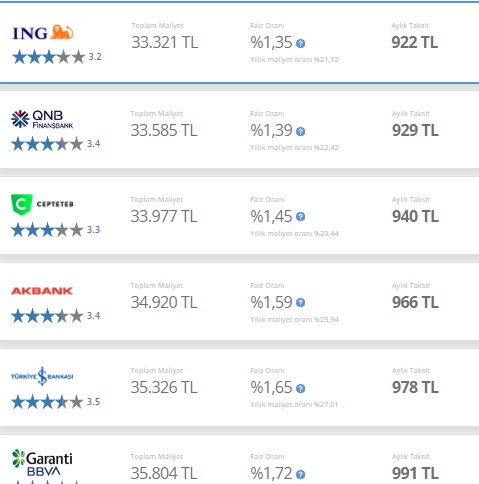The width and height of the screenshot is (479, 484).
Task: Click Akbank's 966 TL monthly installment
Action: click(415, 302)
